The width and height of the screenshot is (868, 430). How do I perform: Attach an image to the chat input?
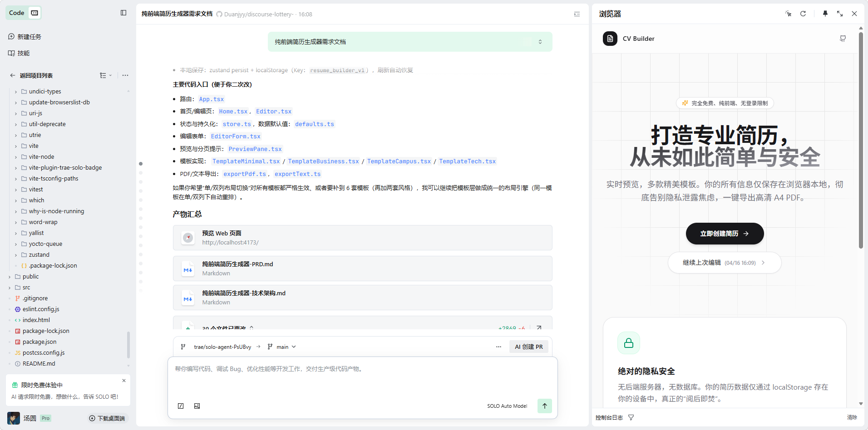tap(197, 406)
